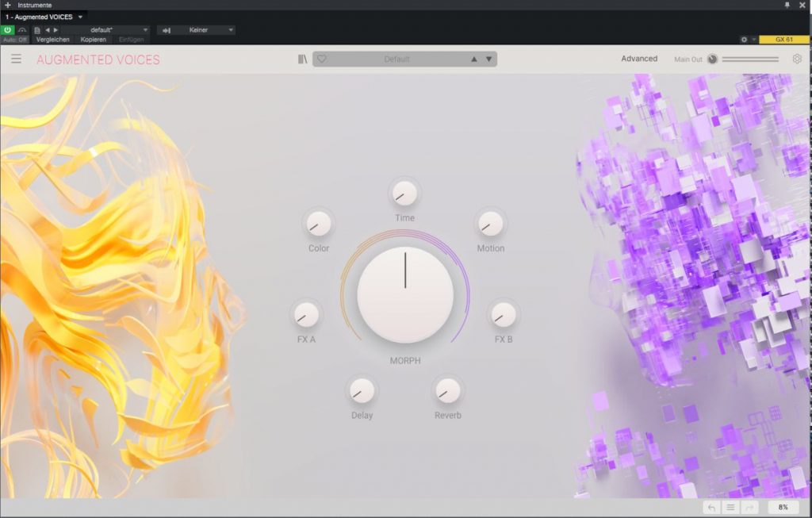Viewport: 812px width, 518px height.
Task: Click the automation bypass icon next to power
Action: point(21,30)
